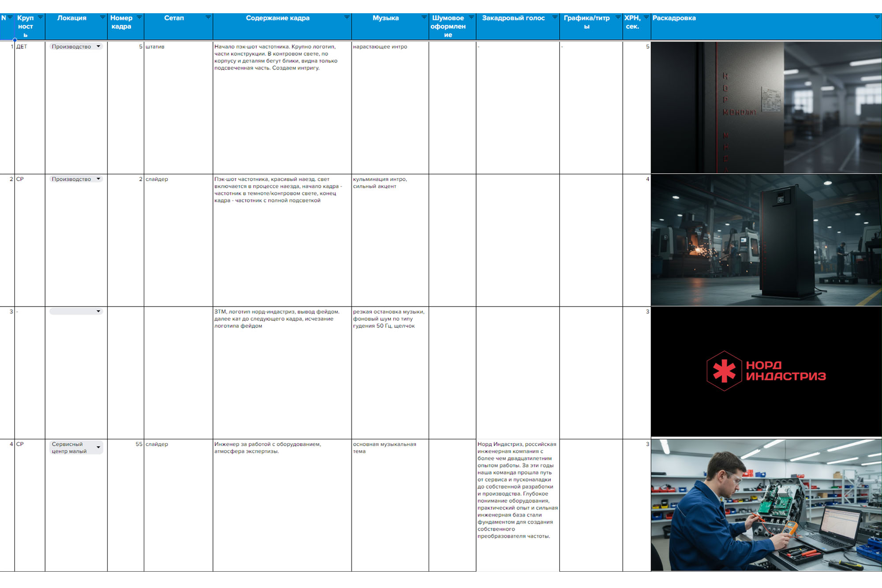
Task: Open filter for N column
Action: click(10, 18)
